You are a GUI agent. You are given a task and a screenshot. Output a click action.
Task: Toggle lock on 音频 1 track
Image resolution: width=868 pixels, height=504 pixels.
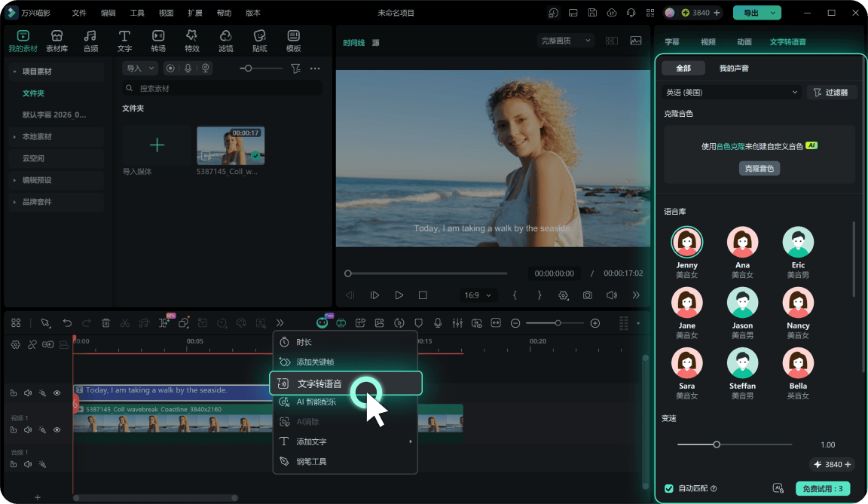point(14,464)
